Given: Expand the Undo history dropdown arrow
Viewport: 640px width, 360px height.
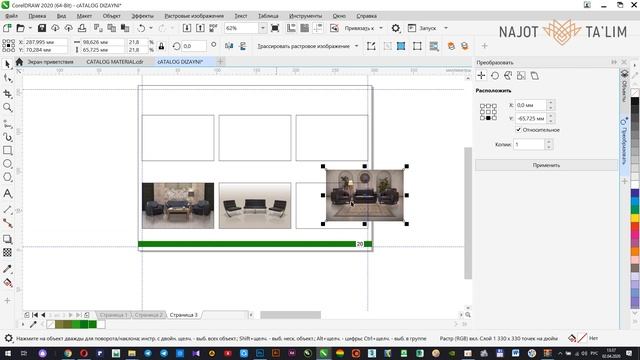Looking at the screenshot, I should tap(151, 28).
